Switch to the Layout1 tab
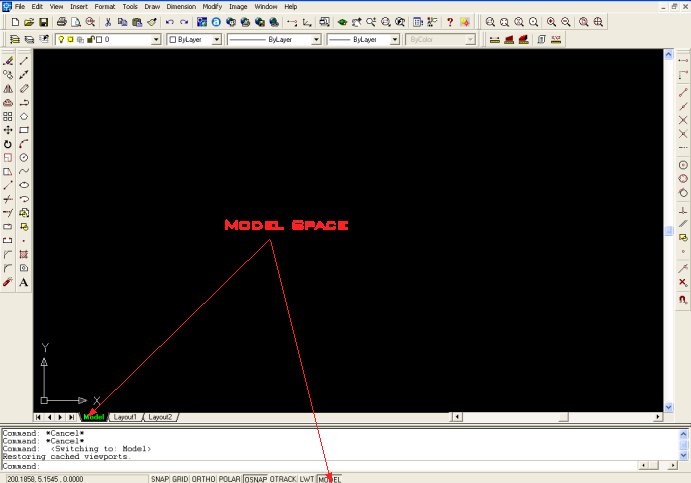691x483 pixels. coord(125,417)
